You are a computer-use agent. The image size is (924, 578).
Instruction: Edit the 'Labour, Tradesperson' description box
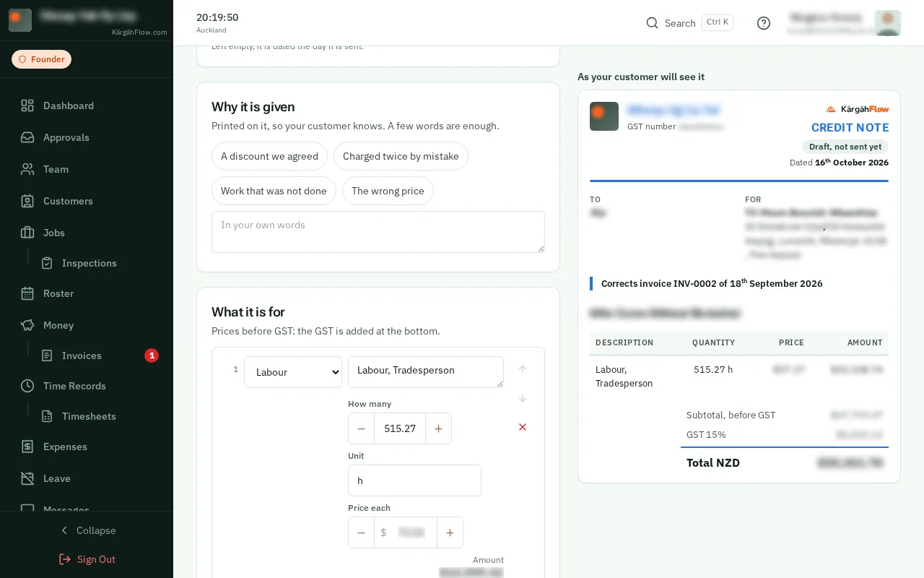click(x=426, y=372)
